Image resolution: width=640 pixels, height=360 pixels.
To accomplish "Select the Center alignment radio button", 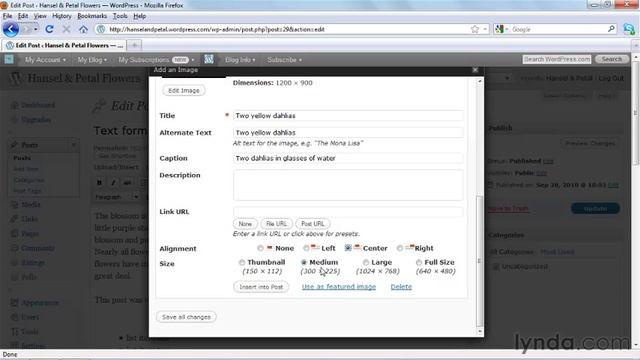I will (348, 248).
